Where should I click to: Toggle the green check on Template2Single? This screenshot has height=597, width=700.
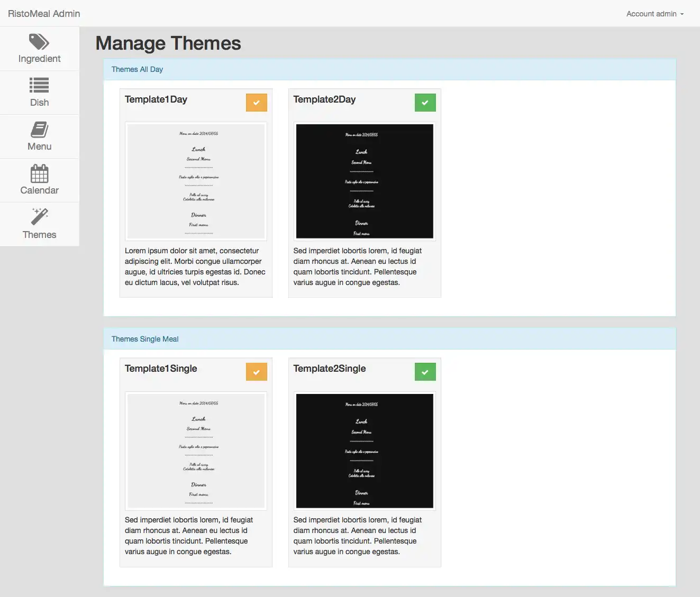(x=425, y=372)
